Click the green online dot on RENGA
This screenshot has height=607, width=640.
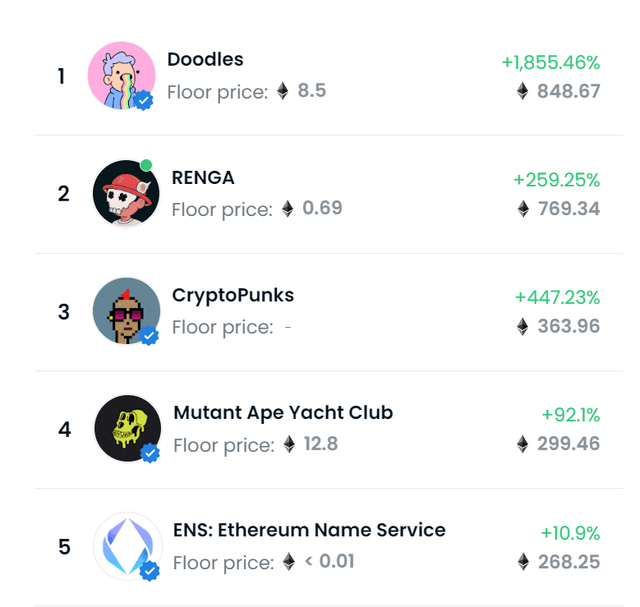[147, 165]
